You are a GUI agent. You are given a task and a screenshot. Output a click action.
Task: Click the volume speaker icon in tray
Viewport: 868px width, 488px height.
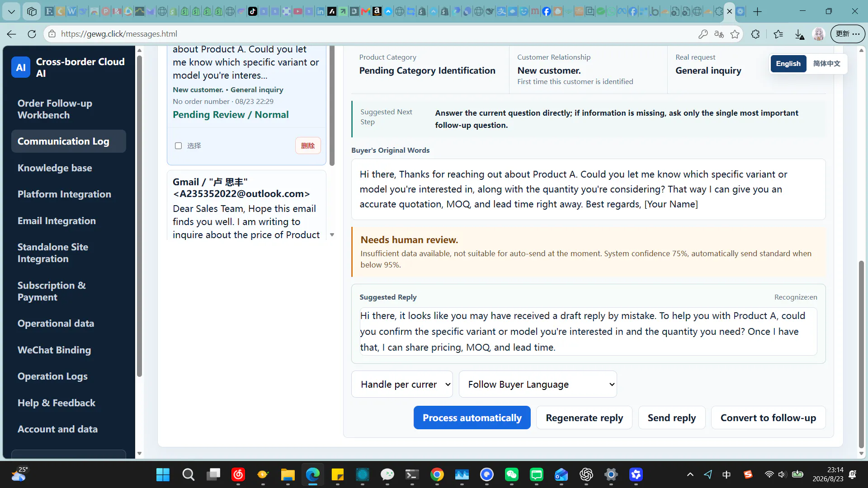pos(782,474)
